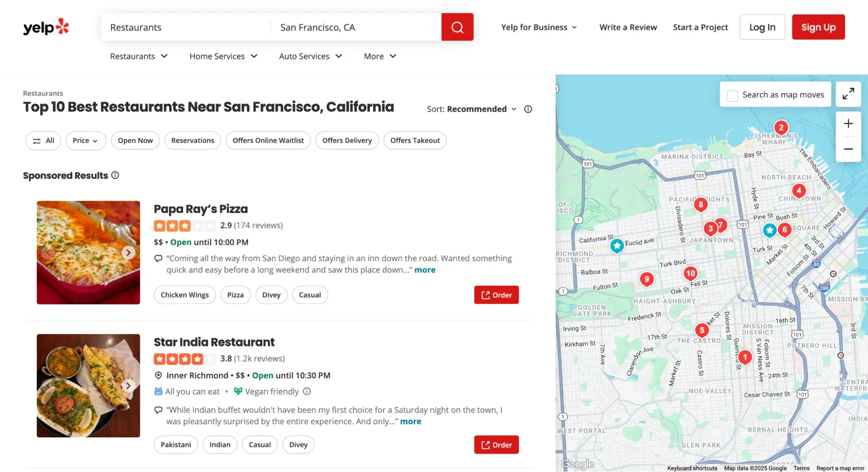The height and width of the screenshot is (472, 868).
Task: Open the All filters button
Action: pyautogui.click(x=43, y=141)
